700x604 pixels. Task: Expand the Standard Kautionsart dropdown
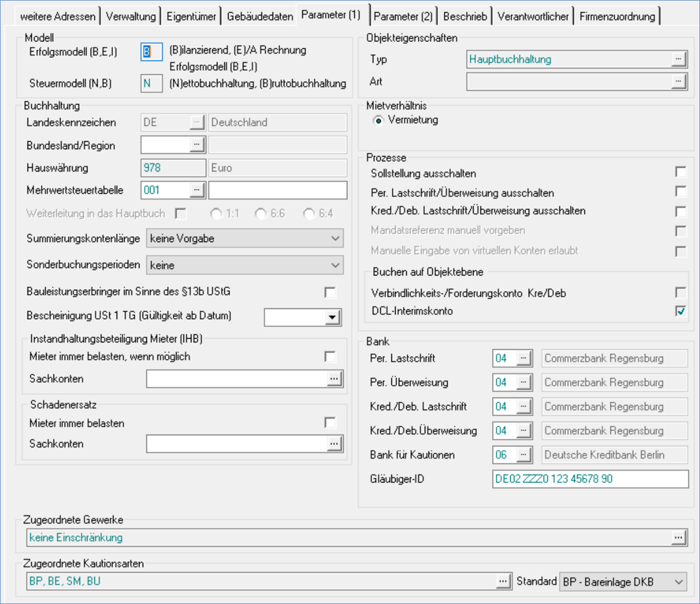678,582
